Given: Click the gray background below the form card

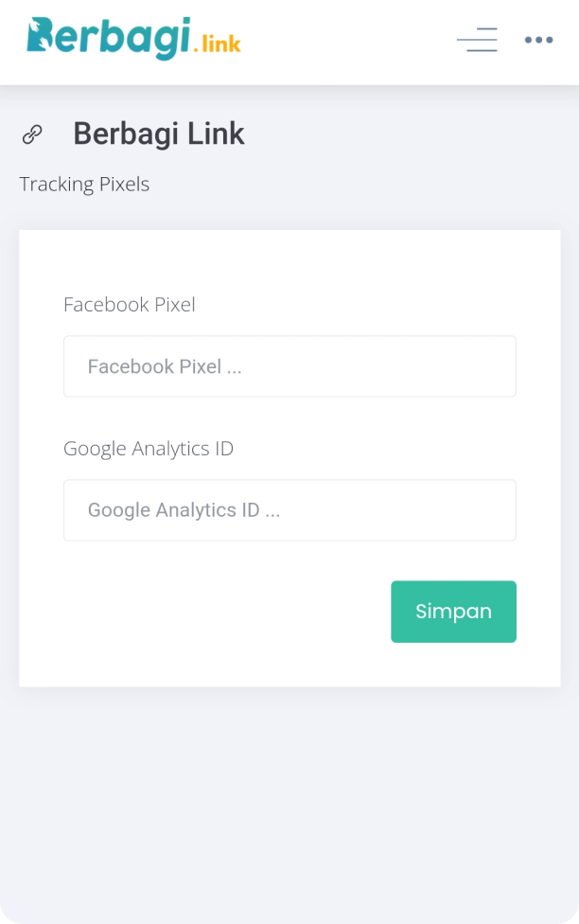Looking at the screenshot, I should tap(289, 805).
